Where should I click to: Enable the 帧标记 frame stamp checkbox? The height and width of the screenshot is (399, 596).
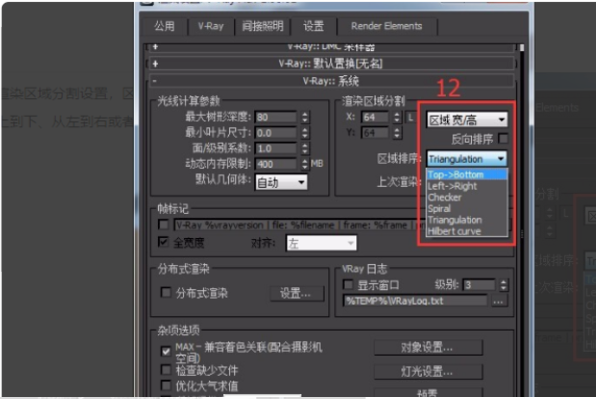(x=163, y=225)
